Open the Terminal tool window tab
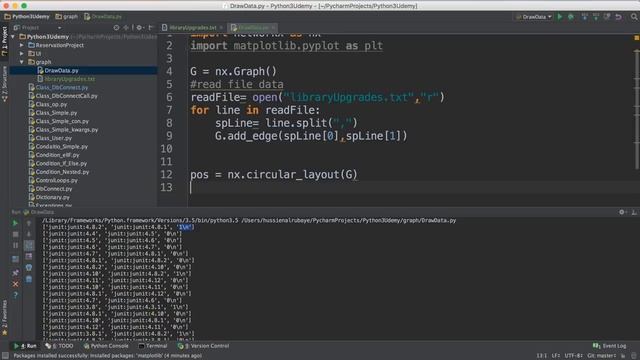The image size is (640, 360). [153, 346]
